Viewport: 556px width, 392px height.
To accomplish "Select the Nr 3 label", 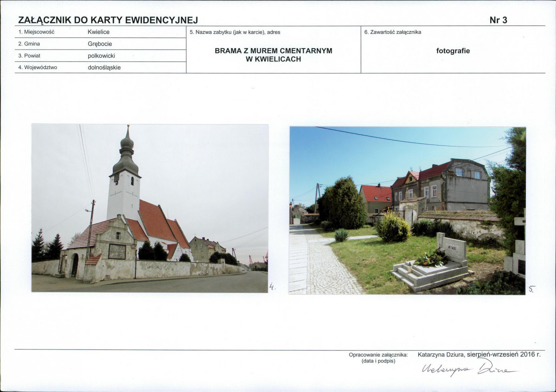I will tap(498, 20).
